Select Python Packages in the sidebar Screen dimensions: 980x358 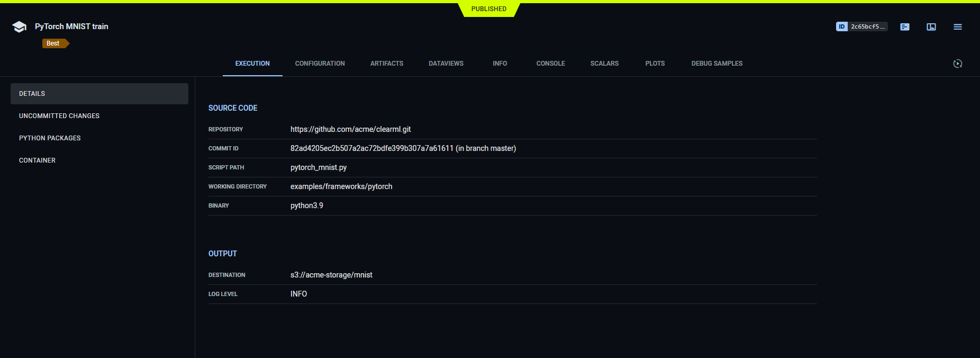[50, 138]
